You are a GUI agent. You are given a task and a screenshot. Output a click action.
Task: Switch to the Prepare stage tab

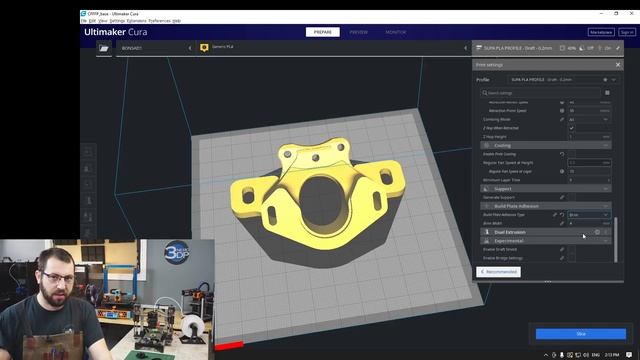point(322,32)
